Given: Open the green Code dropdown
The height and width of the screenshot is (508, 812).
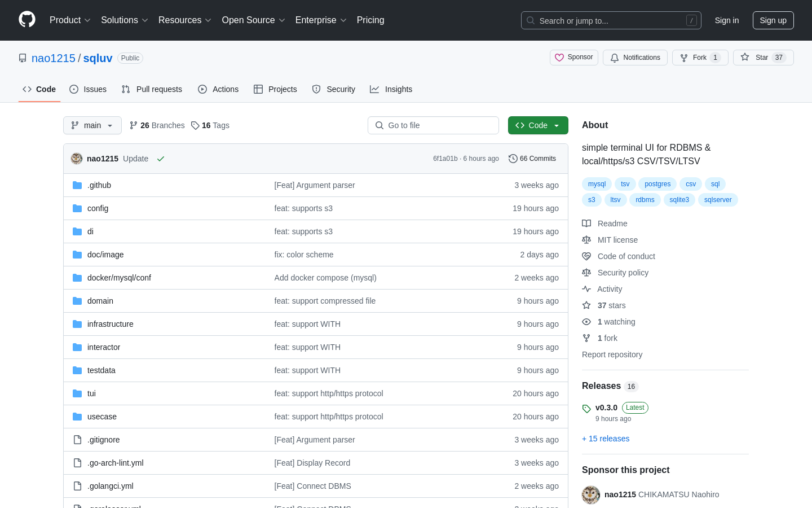Looking at the screenshot, I should [x=538, y=125].
